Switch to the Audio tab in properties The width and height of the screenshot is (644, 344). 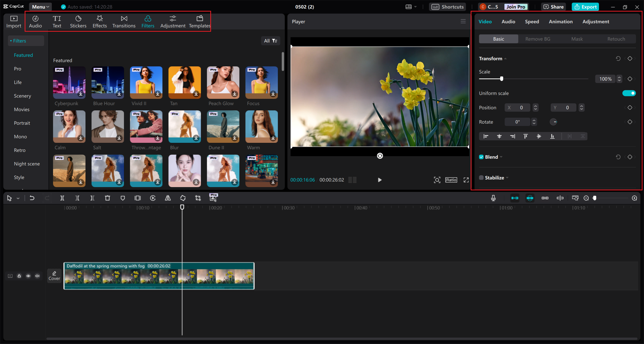[508, 21]
